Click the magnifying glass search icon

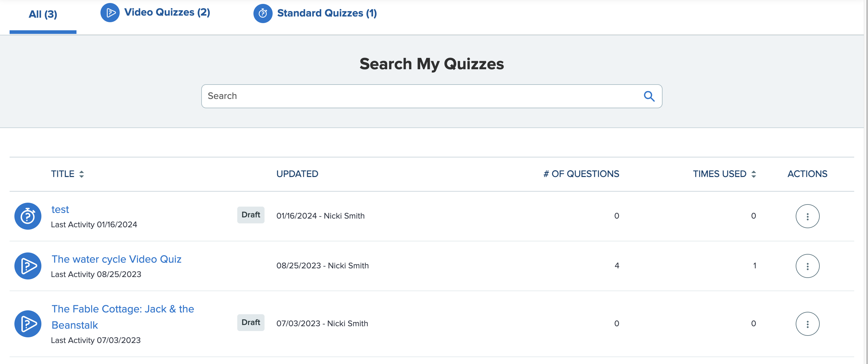tap(649, 96)
